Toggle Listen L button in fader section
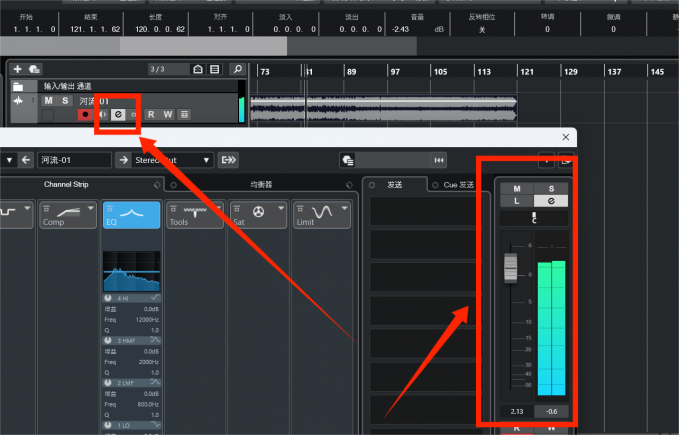The image size is (679, 435). tap(517, 201)
